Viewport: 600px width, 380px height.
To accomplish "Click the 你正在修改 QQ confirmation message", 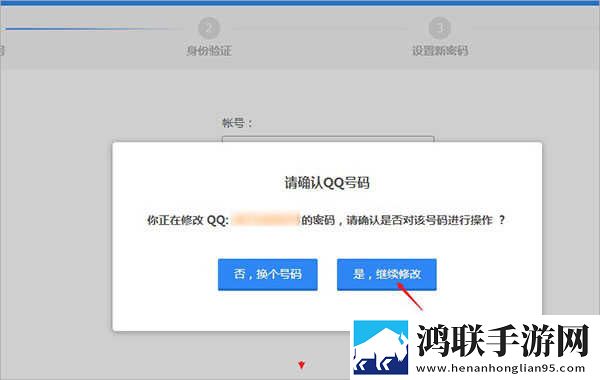I will 326,220.
